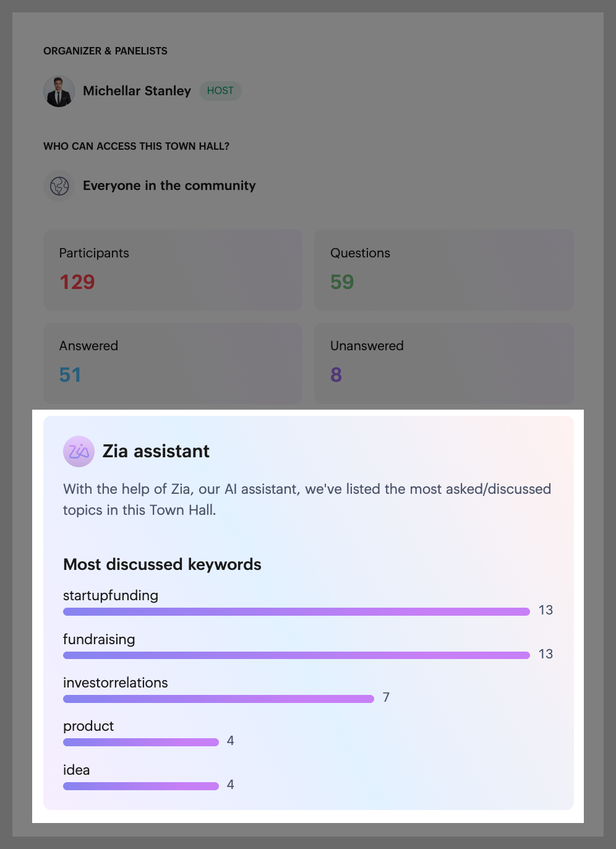Click the Most discussed keywords heading
This screenshot has width=616, height=849.
tap(162, 564)
